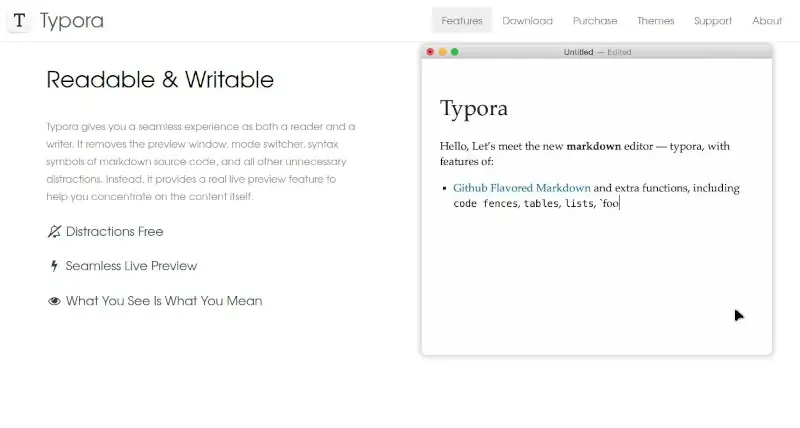
Task: Click the eye icon beside What You See
Action: [x=54, y=301]
